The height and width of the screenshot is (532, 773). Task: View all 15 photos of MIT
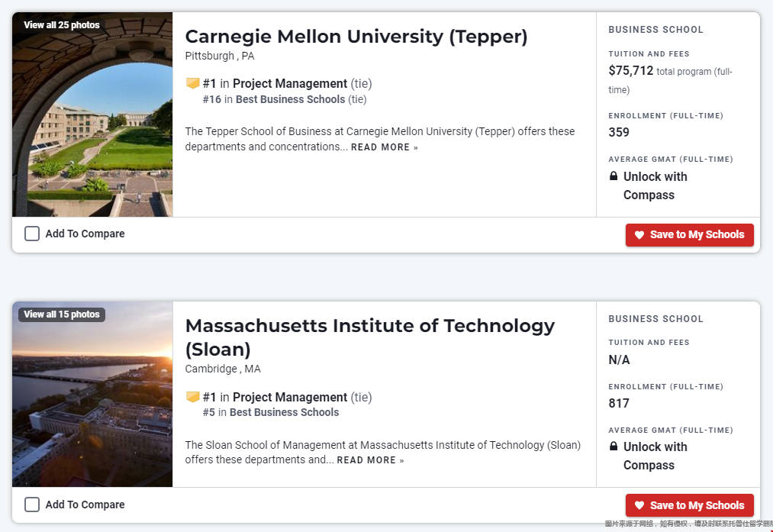coord(62,314)
